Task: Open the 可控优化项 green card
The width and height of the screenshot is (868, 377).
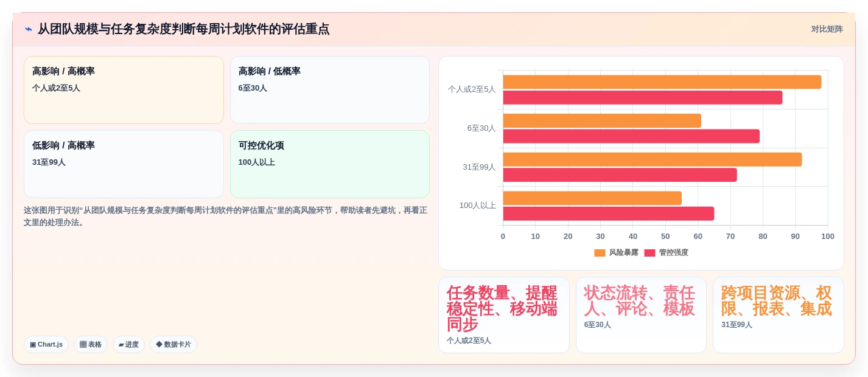Action: (330, 164)
